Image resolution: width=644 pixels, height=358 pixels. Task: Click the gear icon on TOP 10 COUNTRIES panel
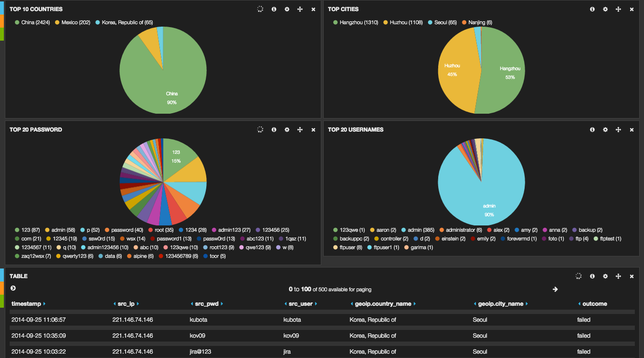(x=286, y=9)
